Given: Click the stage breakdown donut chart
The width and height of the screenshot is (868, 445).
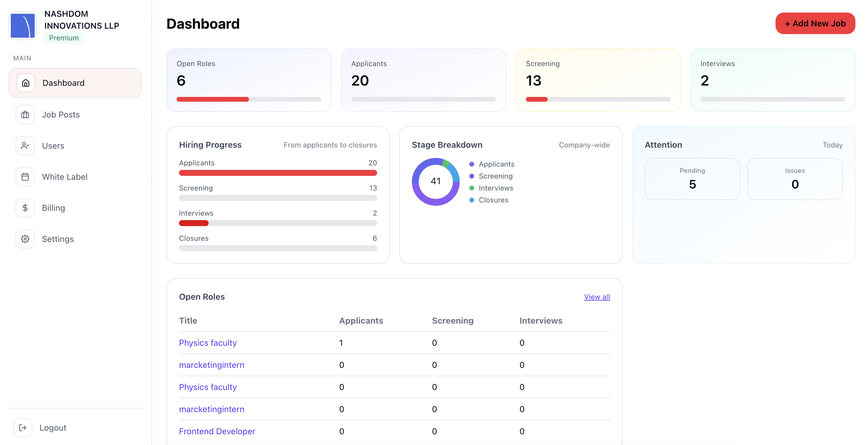Looking at the screenshot, I should pos(435,182).
